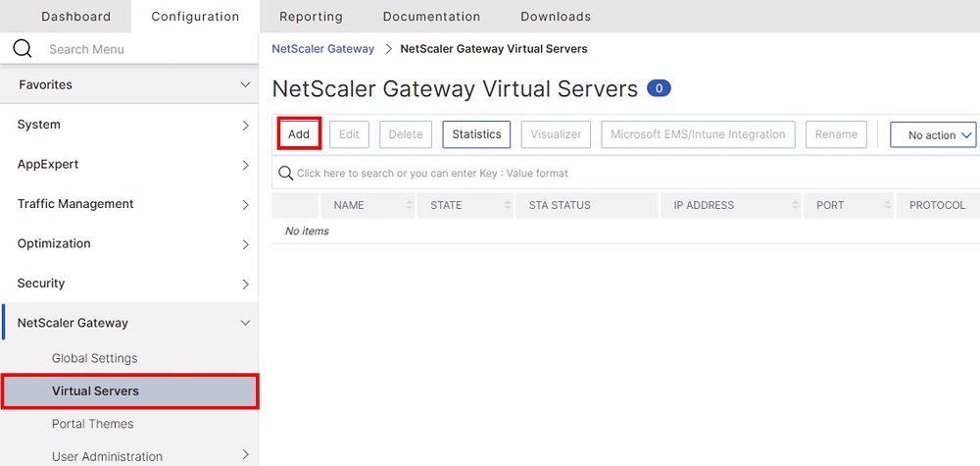Collapse the NetScaler Gateway menu

(246, 323)
